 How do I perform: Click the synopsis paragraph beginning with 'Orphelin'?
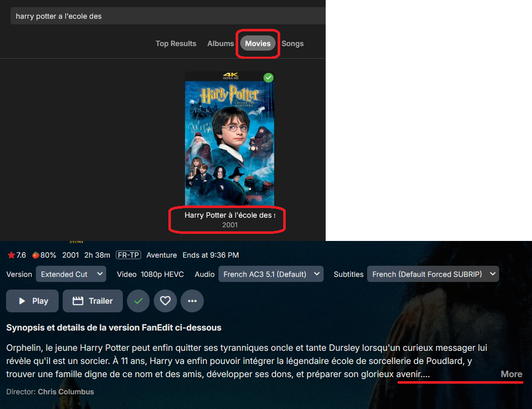(247, 361)
